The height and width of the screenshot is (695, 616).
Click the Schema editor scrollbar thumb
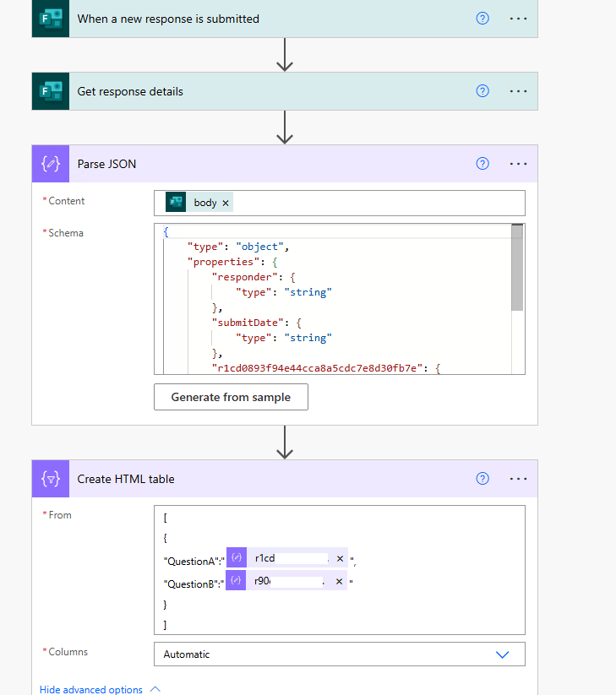517,267
